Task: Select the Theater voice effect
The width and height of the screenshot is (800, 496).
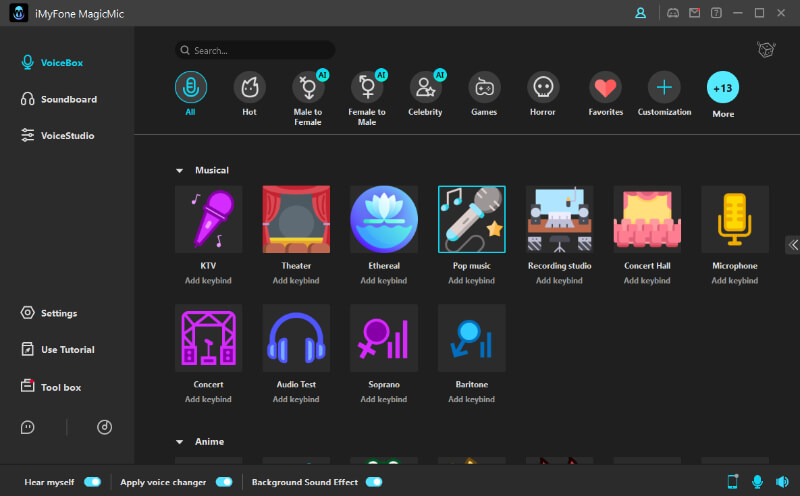Action: (296, 219)
